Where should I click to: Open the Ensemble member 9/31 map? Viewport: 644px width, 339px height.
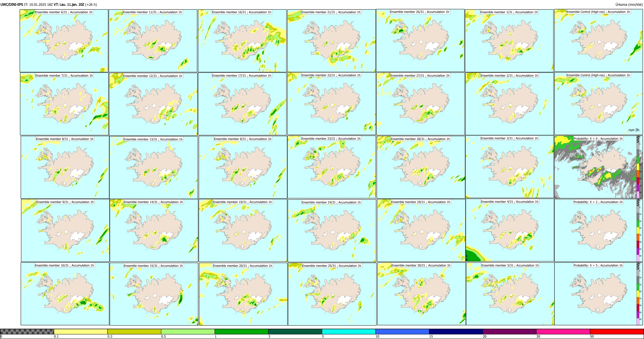click(x=65, y=231)
